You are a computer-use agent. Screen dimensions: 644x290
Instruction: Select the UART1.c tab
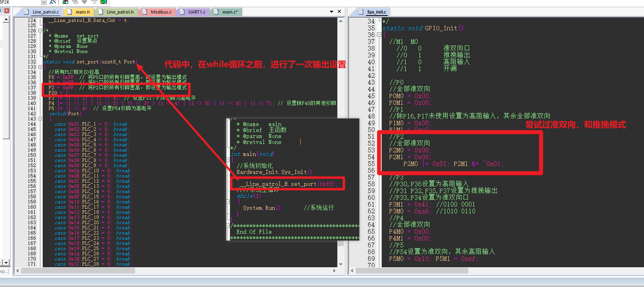(193, 12)
